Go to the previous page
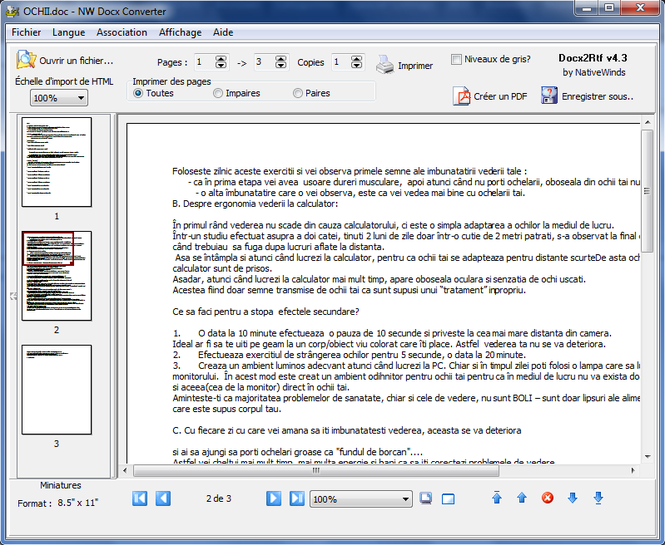The height and width of the screenshot is (545, 665). point(163,498)
